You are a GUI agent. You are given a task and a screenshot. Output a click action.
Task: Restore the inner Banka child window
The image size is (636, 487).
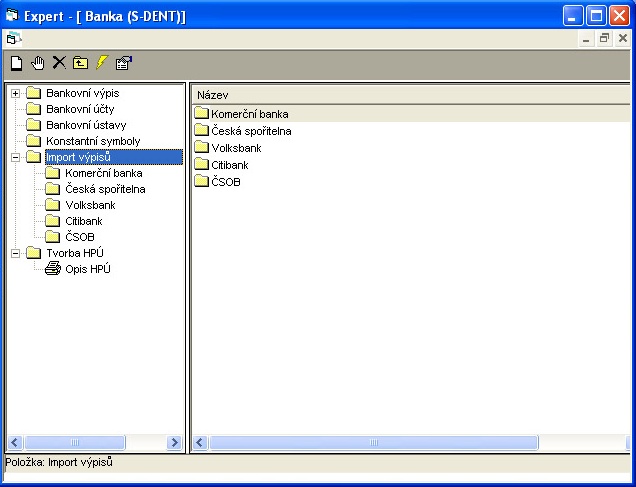point(604,38)
